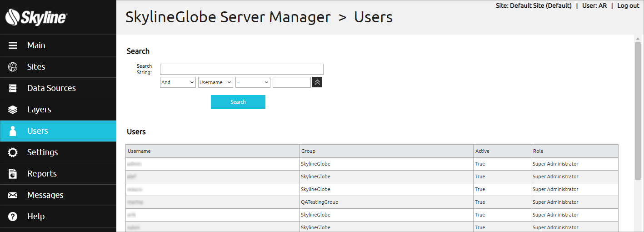The height and width of the screenshot is (232, 644).
Task: Click the Site: Default Site link
Action: coord(534,5)
